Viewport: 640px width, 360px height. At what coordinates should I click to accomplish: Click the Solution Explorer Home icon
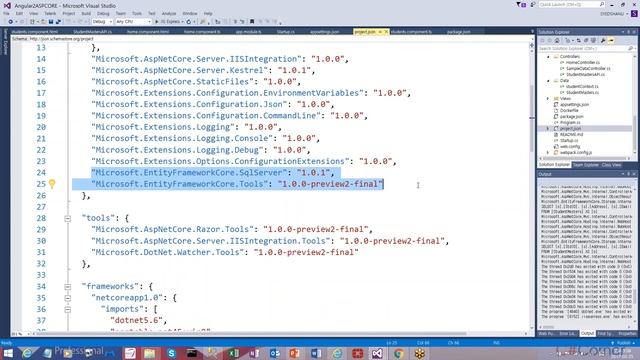point(557,40)
